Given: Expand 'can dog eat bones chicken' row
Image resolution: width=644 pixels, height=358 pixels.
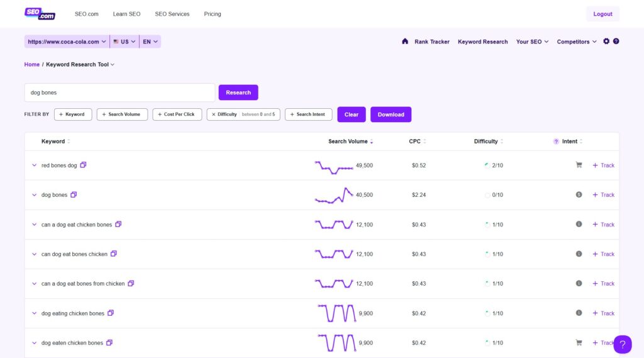Looking at the screenshot, I should [x=34, y=254].
